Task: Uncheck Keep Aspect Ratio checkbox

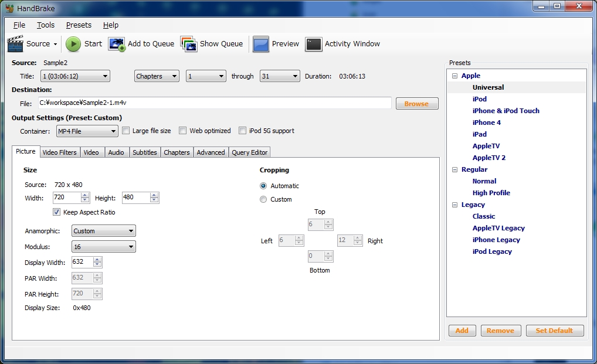Action: [x=57, y=212]
